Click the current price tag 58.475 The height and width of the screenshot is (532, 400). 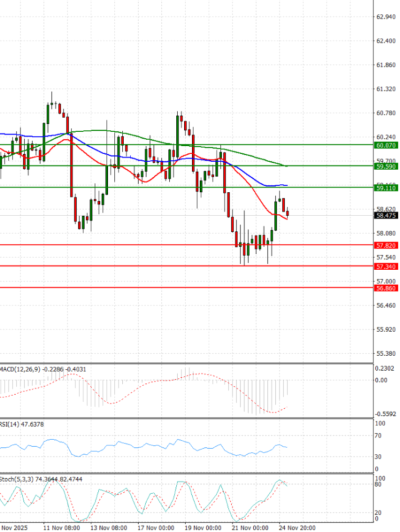point(386,216)
